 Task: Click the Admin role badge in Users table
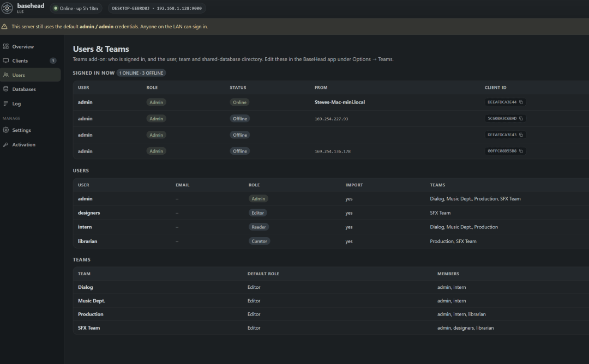point(259,199)
